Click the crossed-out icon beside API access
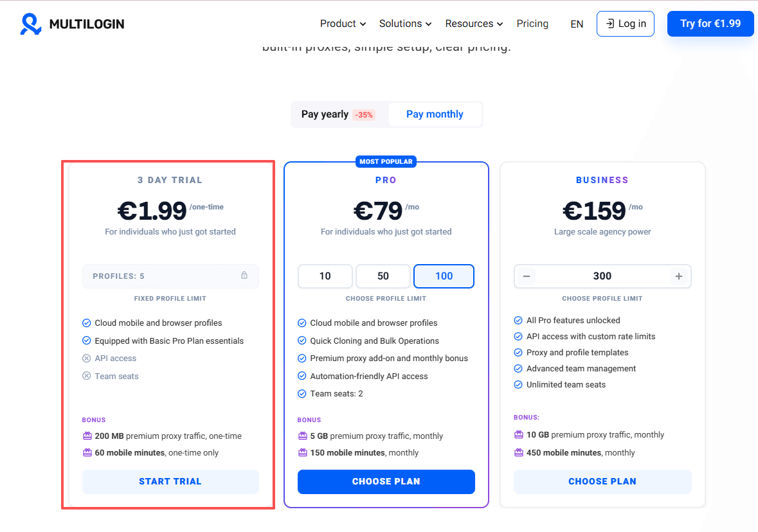The image size is (758, 532). coord(87,359)
